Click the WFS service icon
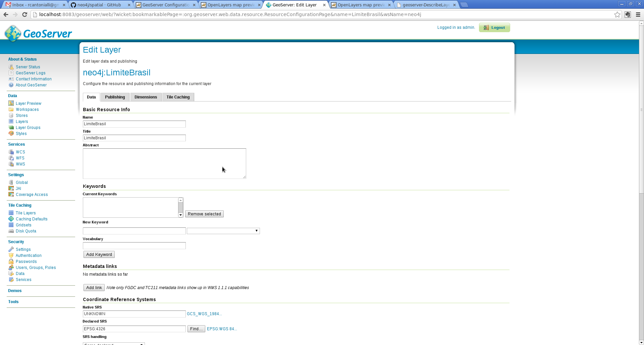 click(x=11, y=158)
